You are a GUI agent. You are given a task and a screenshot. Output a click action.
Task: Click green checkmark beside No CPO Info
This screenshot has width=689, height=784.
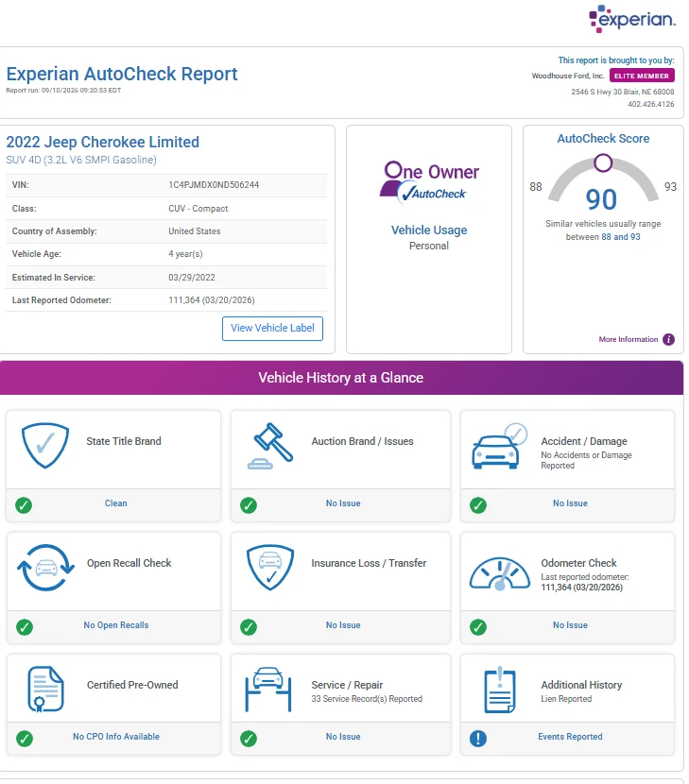click(x=24, y=738)
